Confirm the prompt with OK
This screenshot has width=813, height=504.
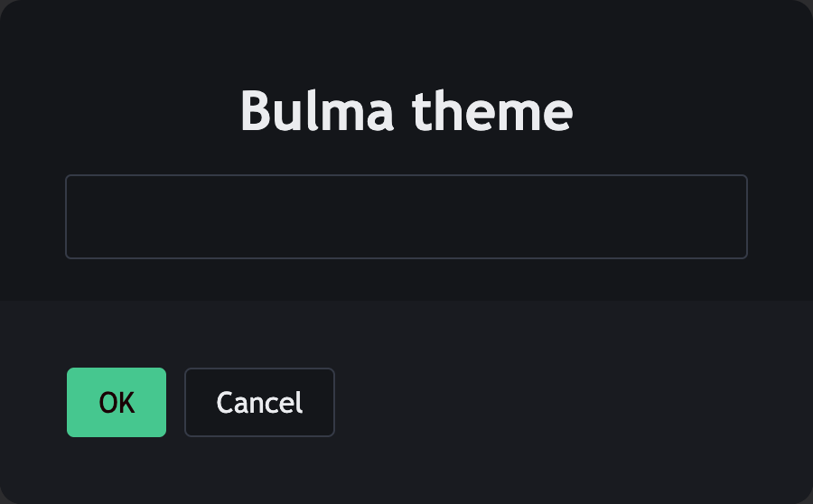(x=117, y=402)
